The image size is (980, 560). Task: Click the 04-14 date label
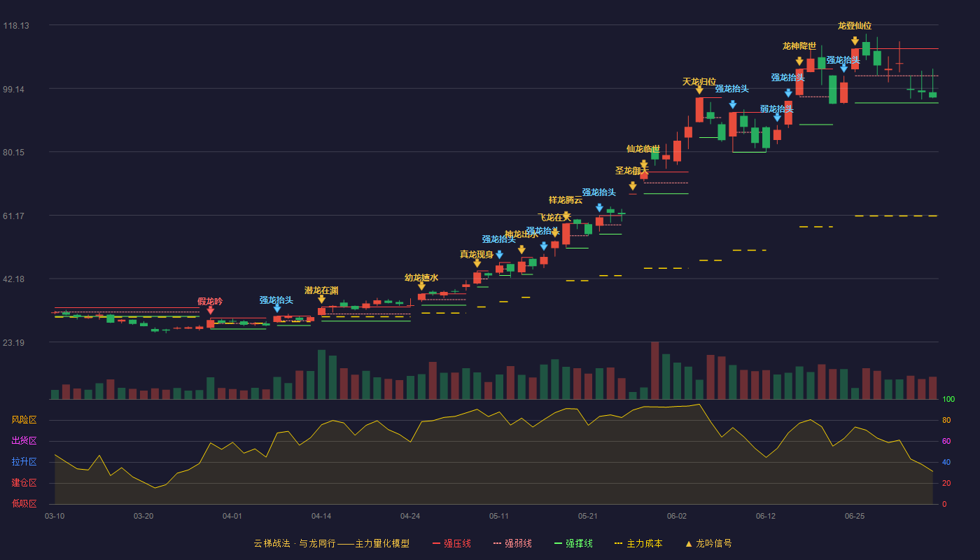[x=321, y=516]
